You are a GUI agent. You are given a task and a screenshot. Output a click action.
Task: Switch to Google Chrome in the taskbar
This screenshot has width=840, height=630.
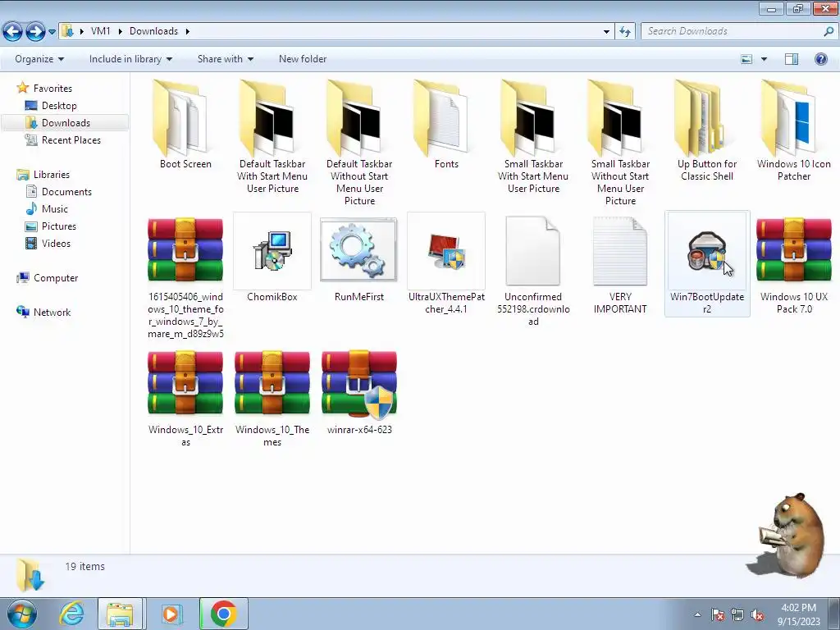tap(223, 614)
